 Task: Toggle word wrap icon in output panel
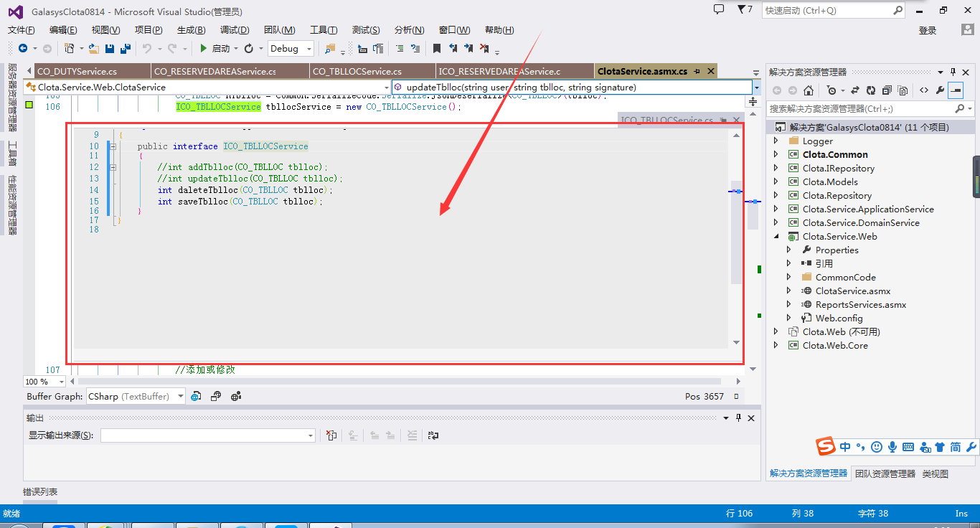coord(433,435)
